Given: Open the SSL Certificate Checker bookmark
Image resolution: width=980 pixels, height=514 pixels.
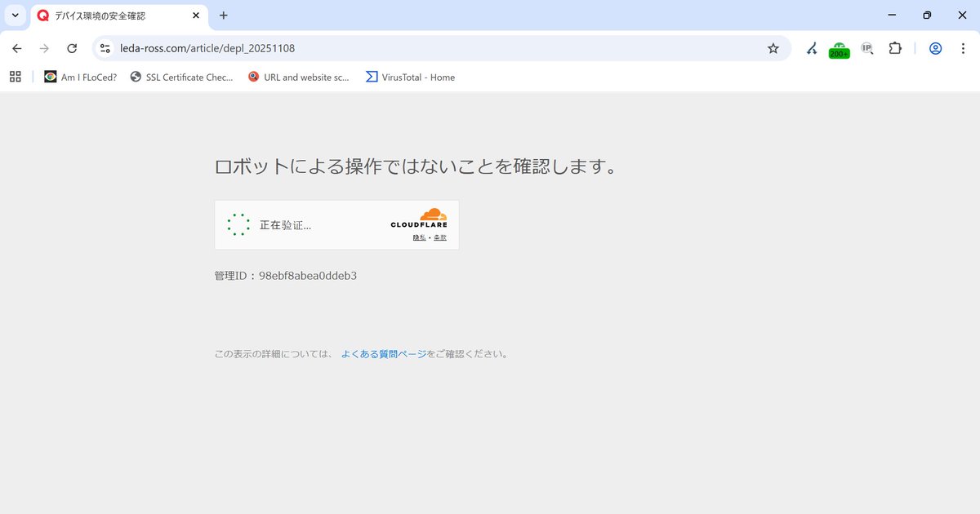Looking at the screenshot, I should (x=181, y=78).
